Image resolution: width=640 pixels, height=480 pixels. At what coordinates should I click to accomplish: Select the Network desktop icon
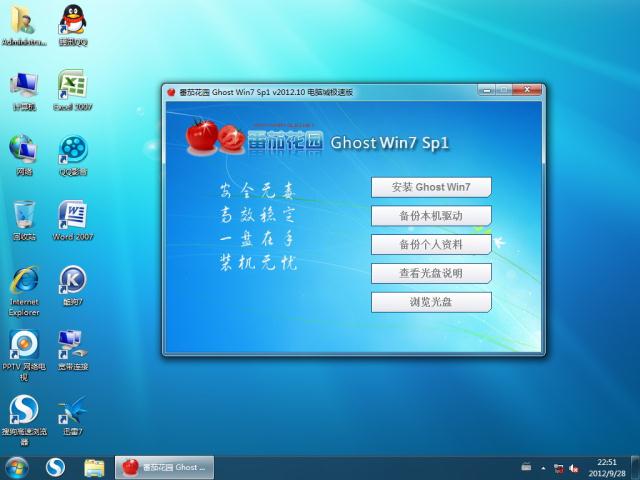coord(24,155)
